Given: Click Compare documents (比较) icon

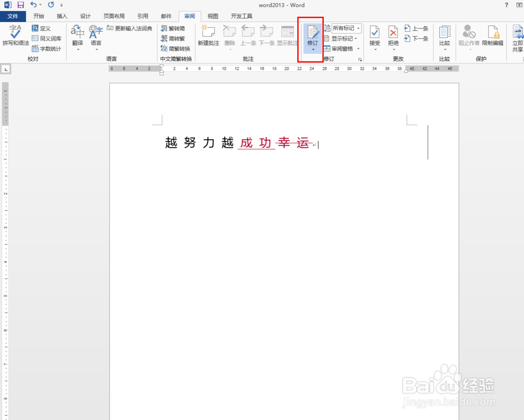Looking at the screenshot, I should pos(444,32).
